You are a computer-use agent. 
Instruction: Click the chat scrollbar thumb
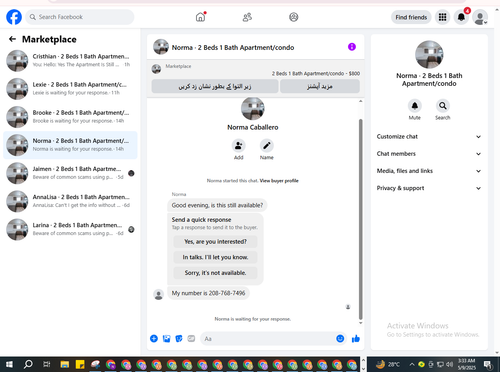[360, 218]
